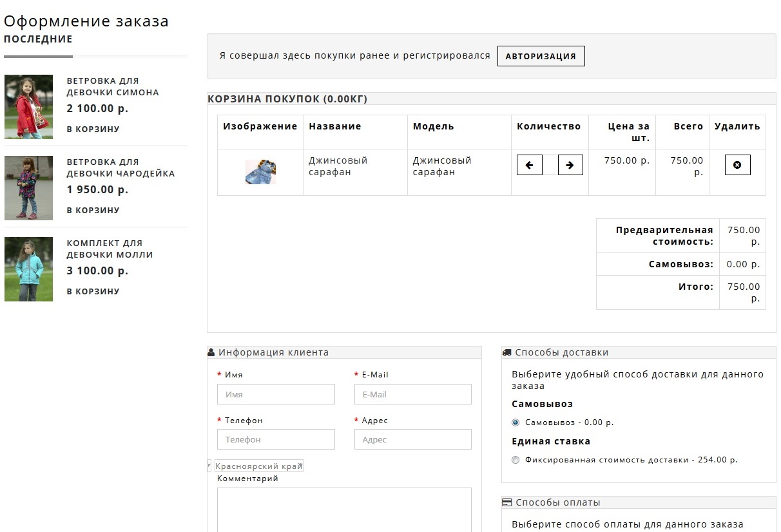Click the Джинсовый сарафан product image
This screenshot has height=532, width=781.
tap(260, 172)
